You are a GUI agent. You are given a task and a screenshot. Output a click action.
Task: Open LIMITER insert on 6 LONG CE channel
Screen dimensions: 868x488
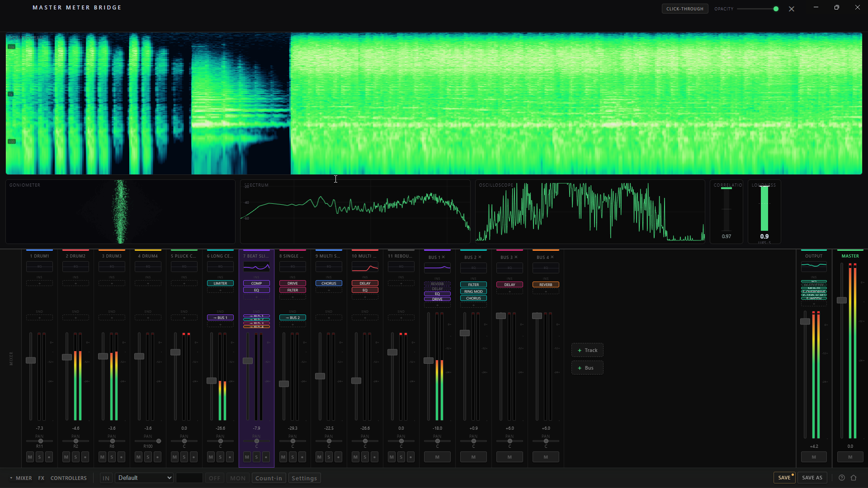point(220,283)
